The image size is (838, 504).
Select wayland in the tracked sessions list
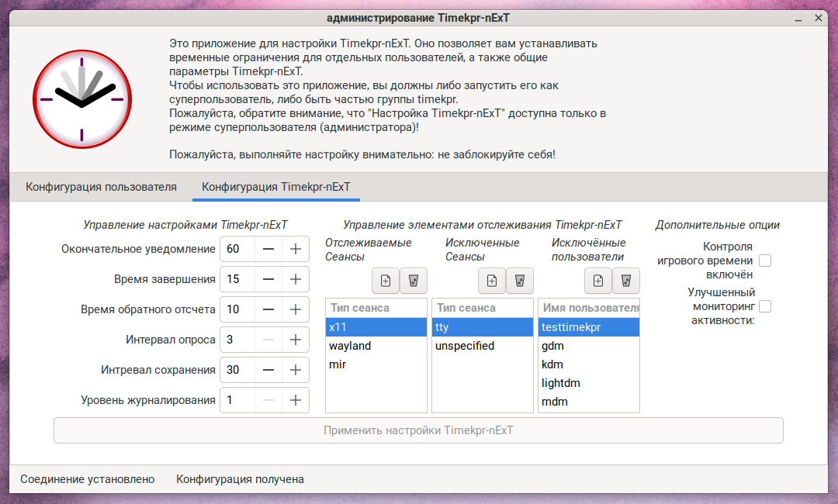coord(350,346)
